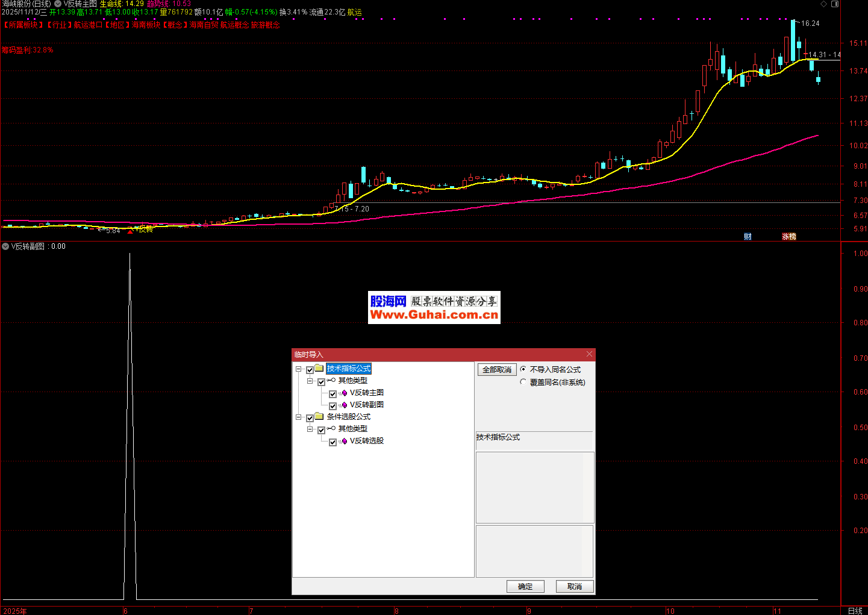The height and width of the screenshot is (615, 868).
Task: Click the red V反转 signal arrow
Action: tap(130, 231)
